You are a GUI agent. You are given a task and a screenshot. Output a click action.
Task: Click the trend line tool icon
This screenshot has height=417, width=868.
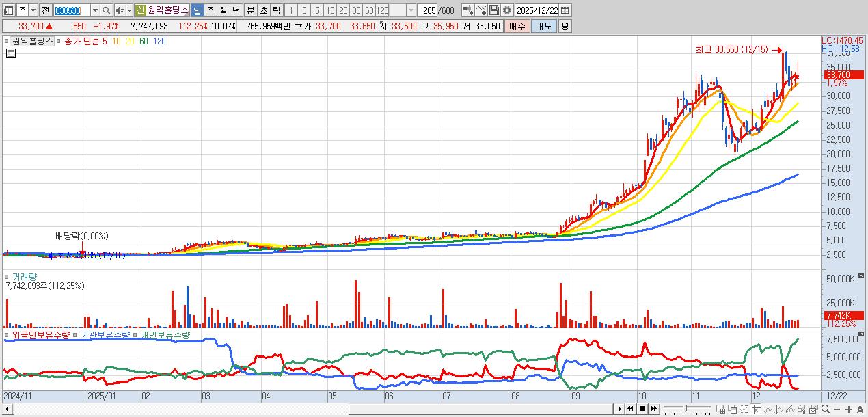click(x=767, y=409)
